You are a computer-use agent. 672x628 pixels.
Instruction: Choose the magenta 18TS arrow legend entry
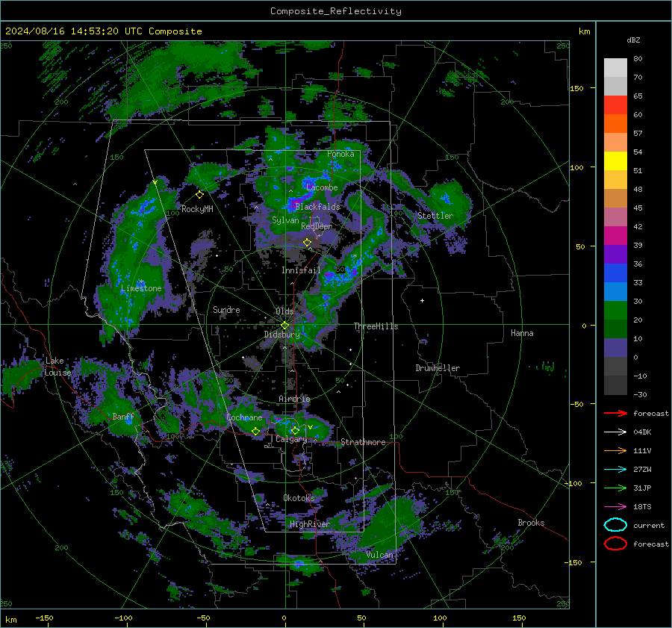[615, 507]
